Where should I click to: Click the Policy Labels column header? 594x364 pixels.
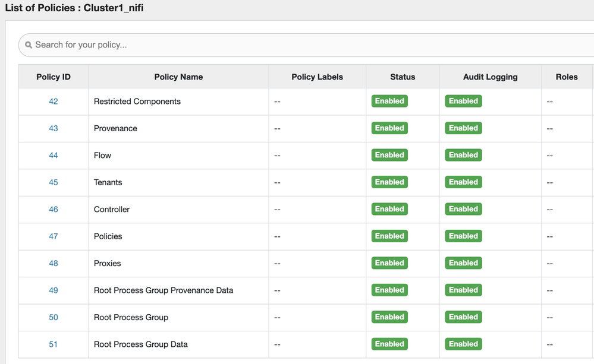317,77
